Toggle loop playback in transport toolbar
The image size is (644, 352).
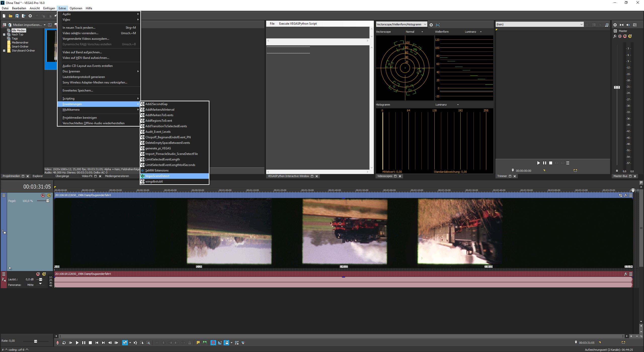click(x=64, y=343)
